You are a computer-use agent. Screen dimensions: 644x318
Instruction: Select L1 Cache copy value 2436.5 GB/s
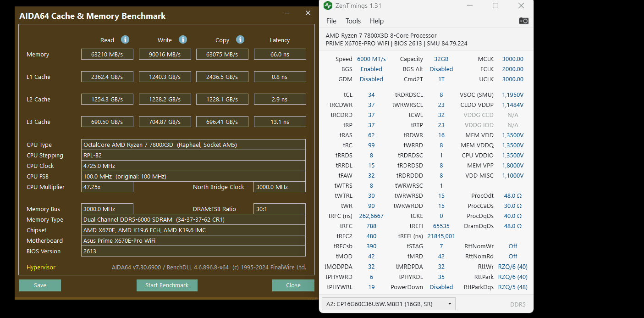pyautogui.click(x=222, y=77)
